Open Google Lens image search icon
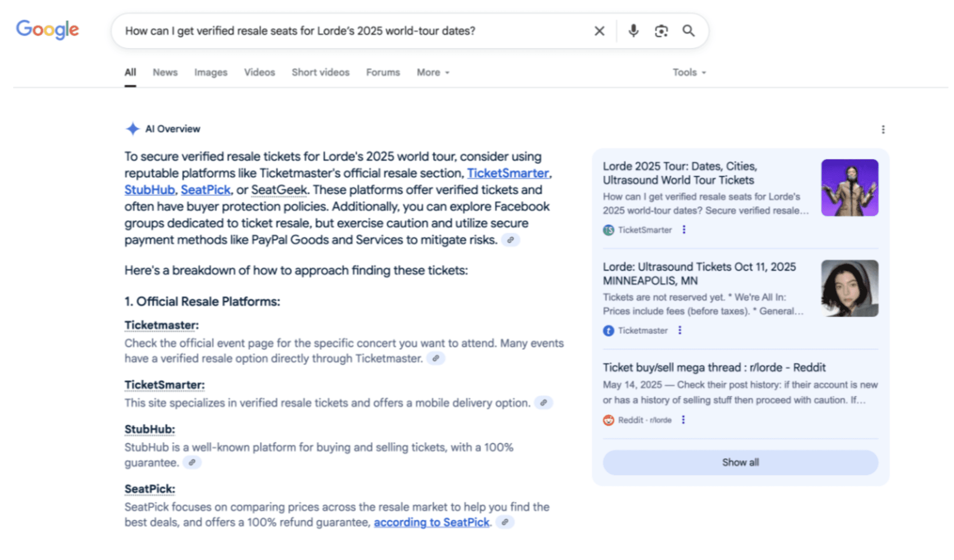The width and height of the screenshot is (954, 560). (x=661, y=31)
